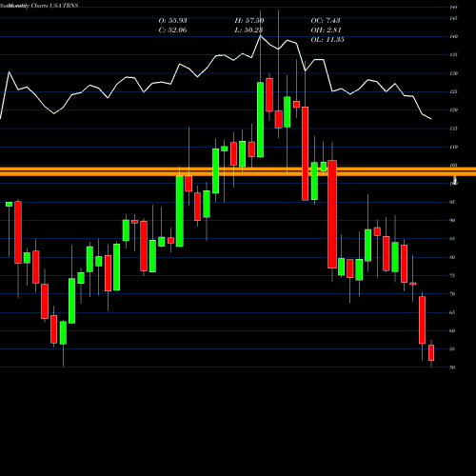Click the high price value H: 57.50
Screen dimensions: 476x476
[x=249, y=21]
